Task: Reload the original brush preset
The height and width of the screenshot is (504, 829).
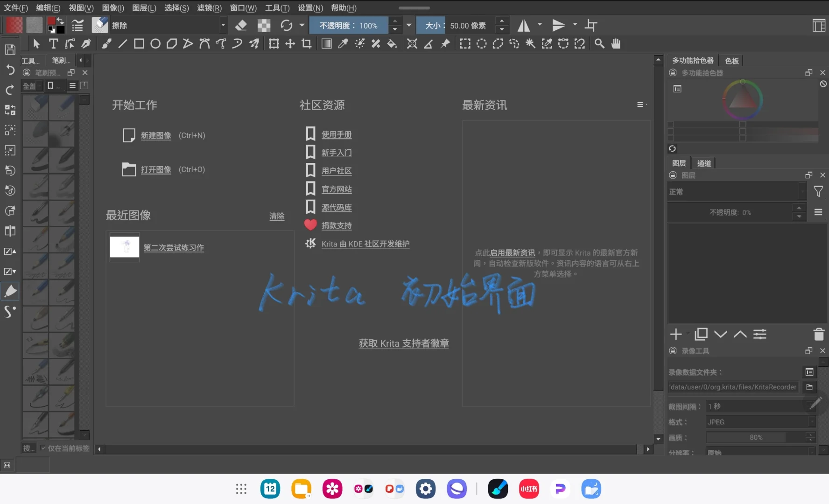Action: [286, 25]
